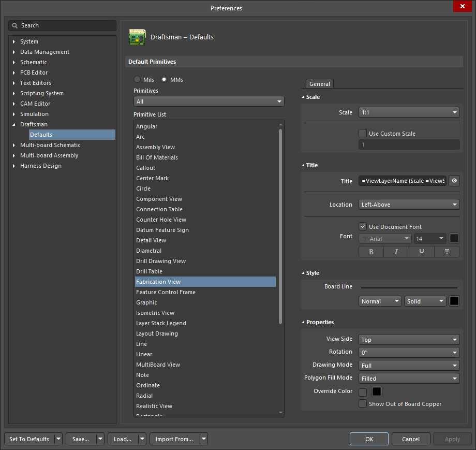Viewport: 476px width, 450px height.
Task: Open the Set To Defaults dropdown arrow
Action: (x=58, y=439)
